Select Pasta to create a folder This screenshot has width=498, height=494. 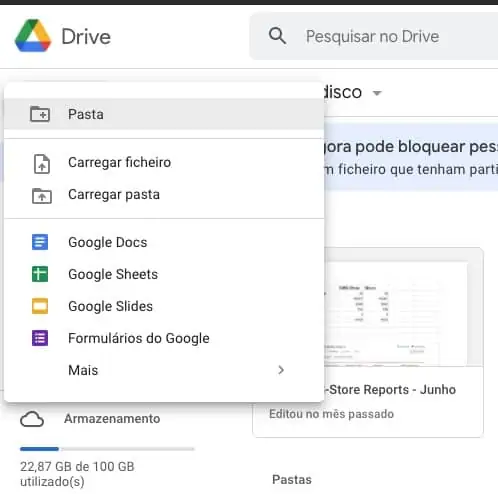click(164, 114)
